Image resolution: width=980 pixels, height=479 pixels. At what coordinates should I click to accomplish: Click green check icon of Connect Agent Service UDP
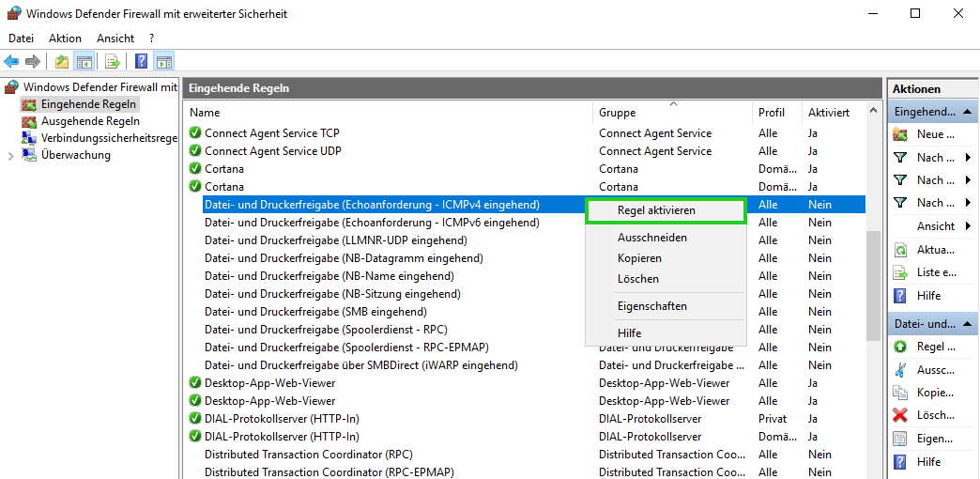point(195,150)
